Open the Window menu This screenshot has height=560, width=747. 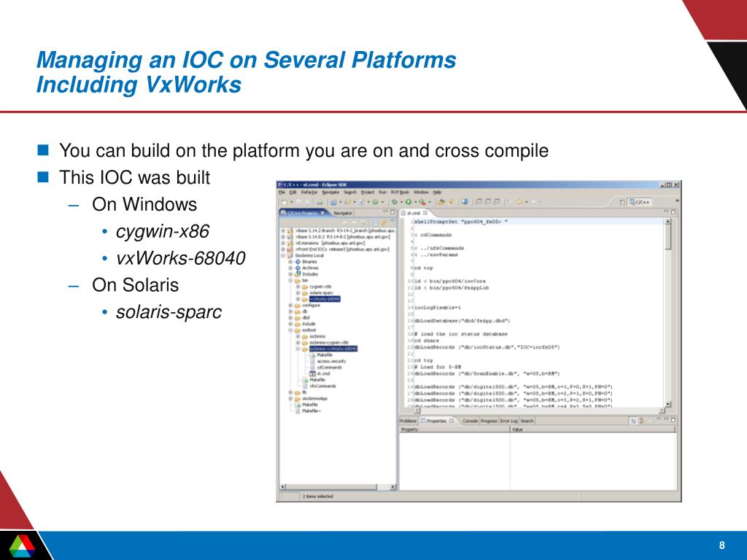421,192
